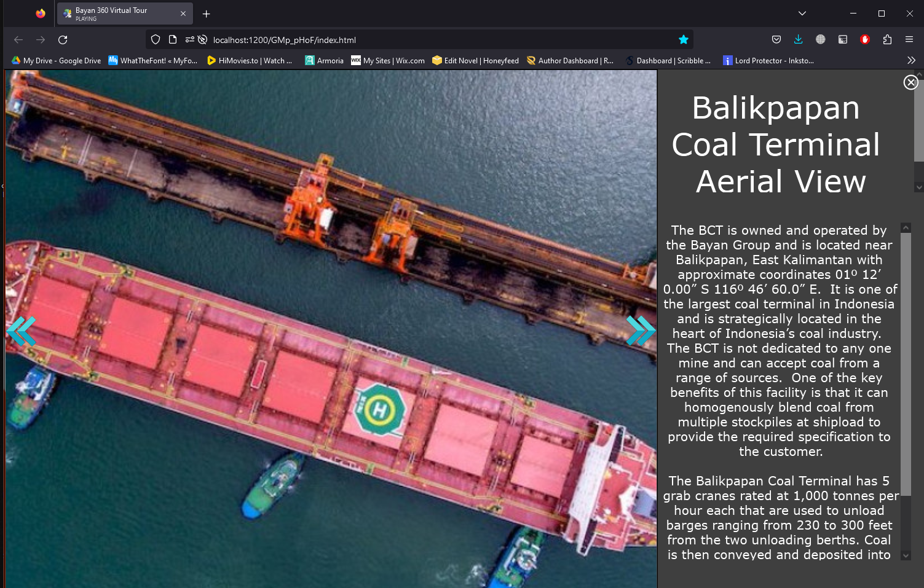Screen dimensions: 924x588
Task: Close the Bayan 360 Virtual Tour tab
Action: point(183,14)
